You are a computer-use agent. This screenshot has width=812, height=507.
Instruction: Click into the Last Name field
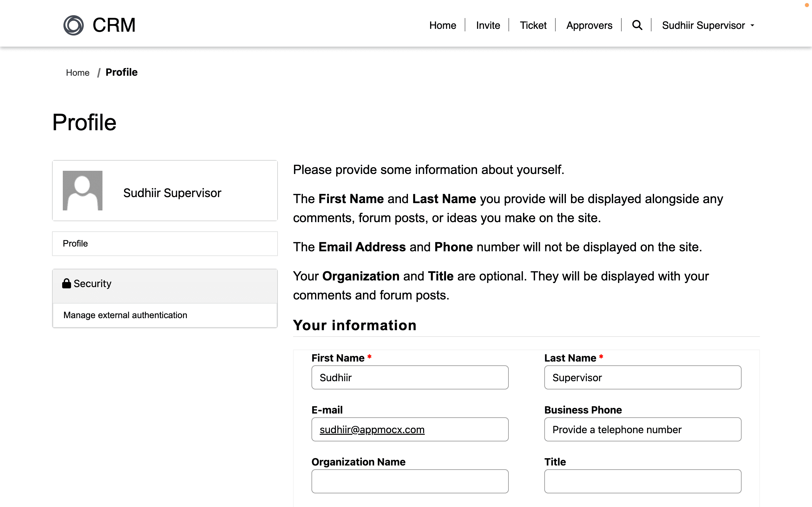tap(642, 378)
